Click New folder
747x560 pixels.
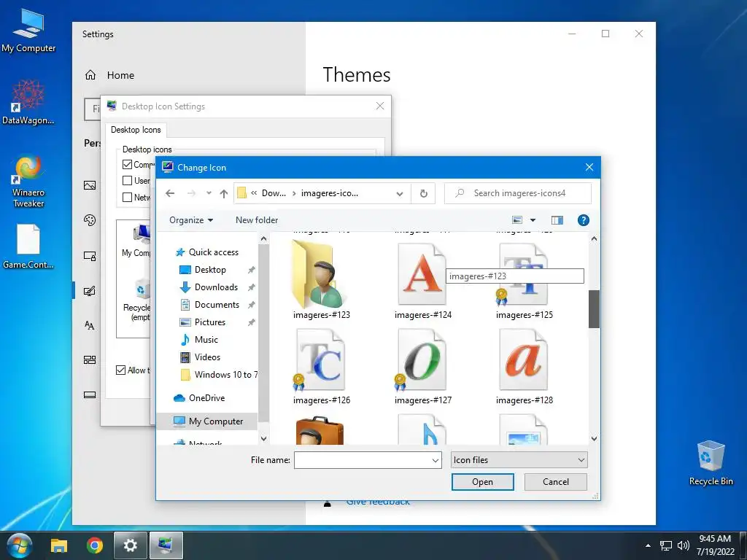click(256, 220)
